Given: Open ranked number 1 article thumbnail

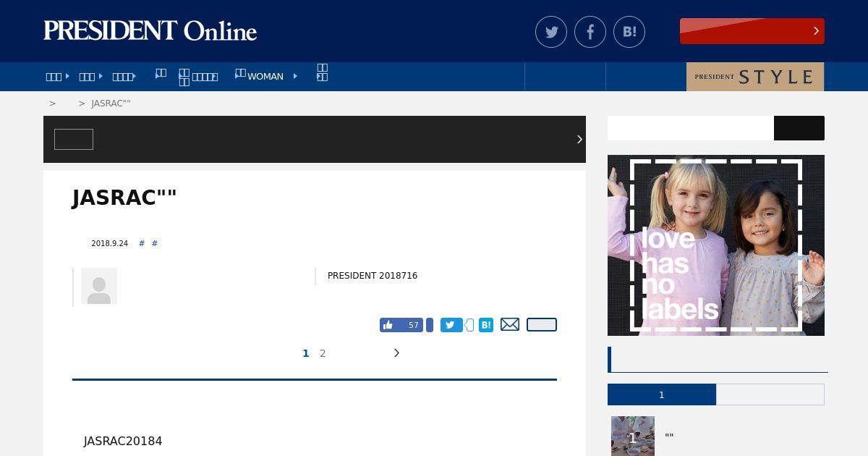Looking at the screenshot, I should [633, 436].
